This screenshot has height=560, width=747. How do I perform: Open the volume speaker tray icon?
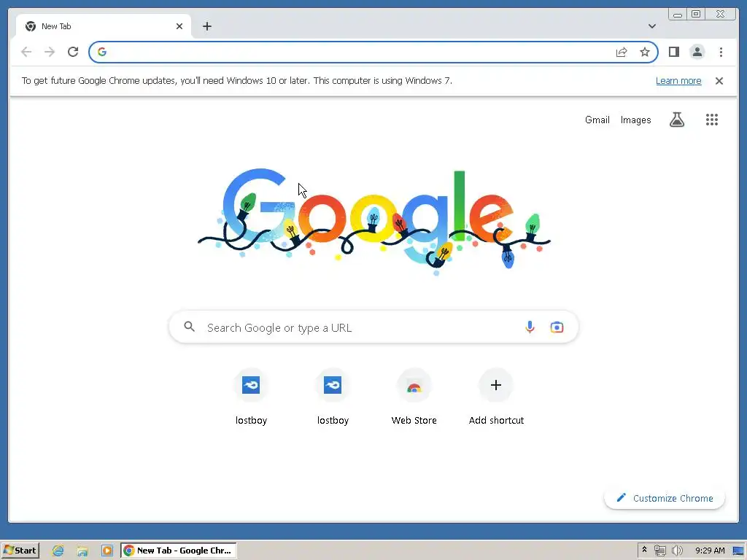tap(676, 551)
